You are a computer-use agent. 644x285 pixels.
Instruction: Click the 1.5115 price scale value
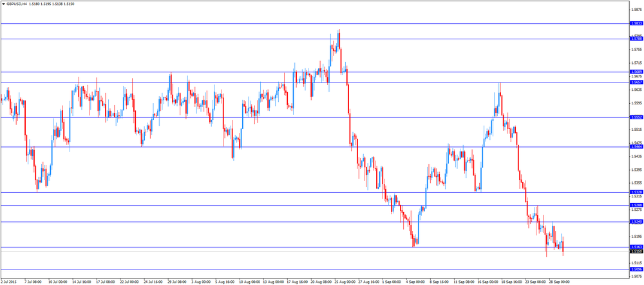636,263
